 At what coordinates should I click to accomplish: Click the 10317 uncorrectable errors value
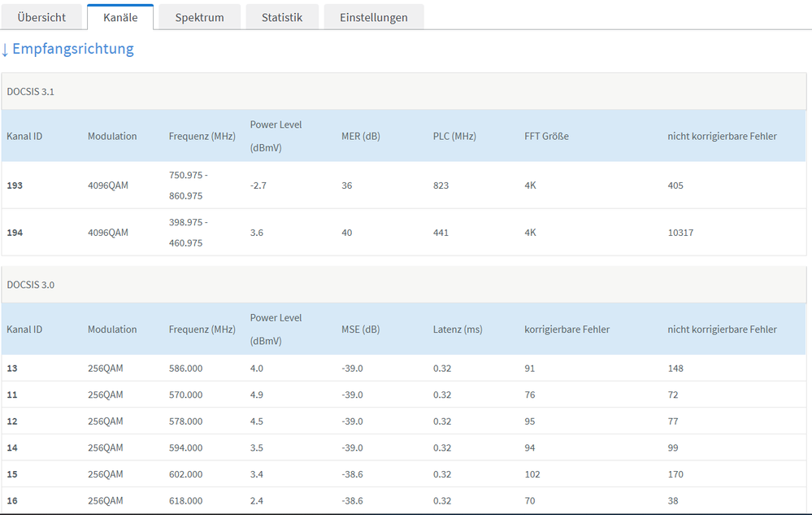(680, 233)
